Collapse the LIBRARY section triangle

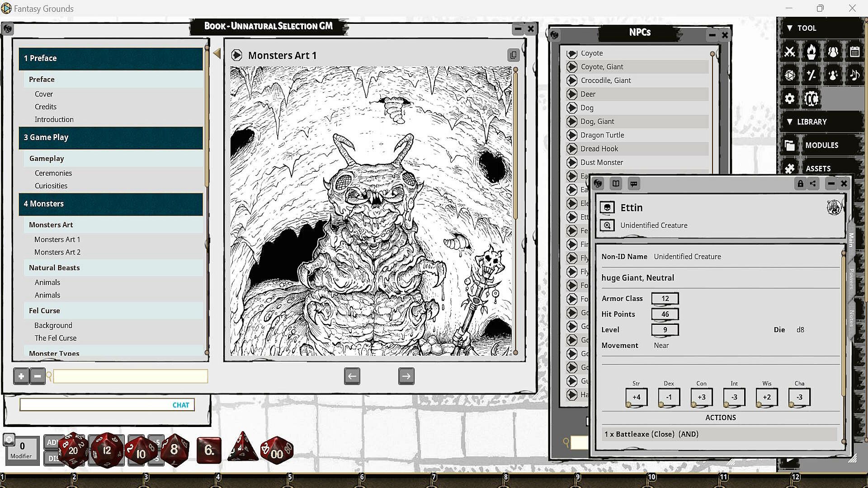789,122
